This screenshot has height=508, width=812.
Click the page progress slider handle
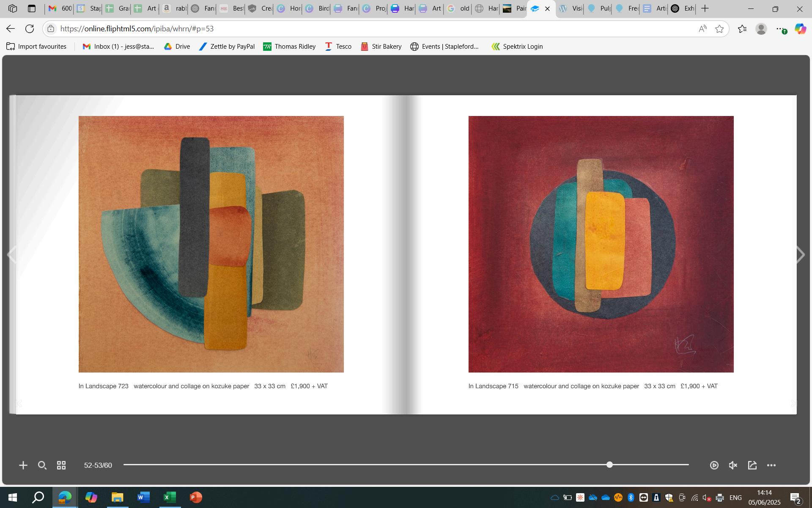tap(609, 464)
